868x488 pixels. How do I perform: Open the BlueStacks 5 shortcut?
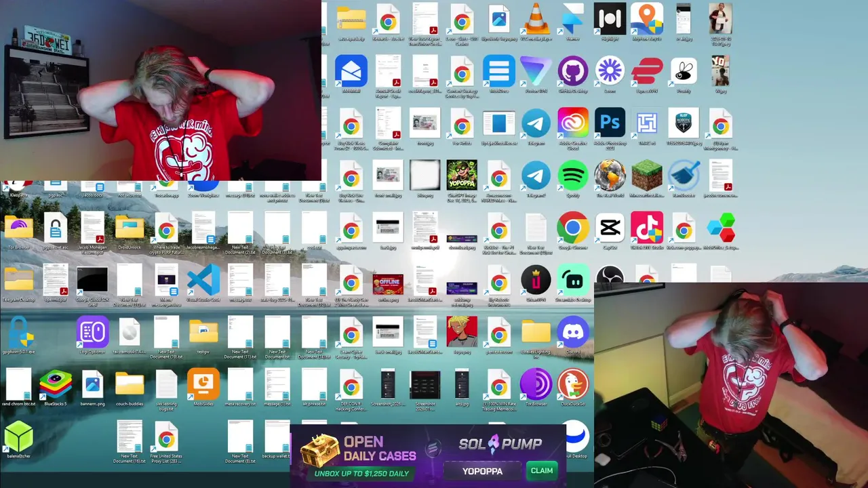56,385
